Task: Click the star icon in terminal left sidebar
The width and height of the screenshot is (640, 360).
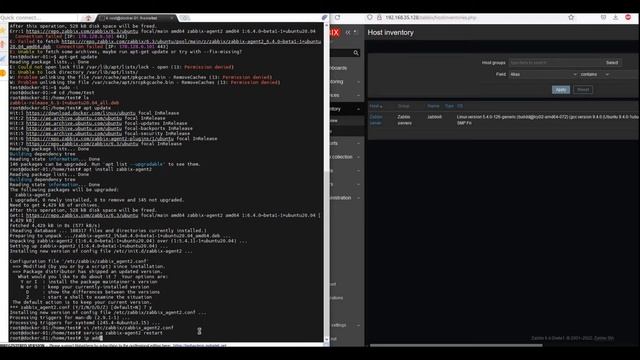Action: pos(3,31)
